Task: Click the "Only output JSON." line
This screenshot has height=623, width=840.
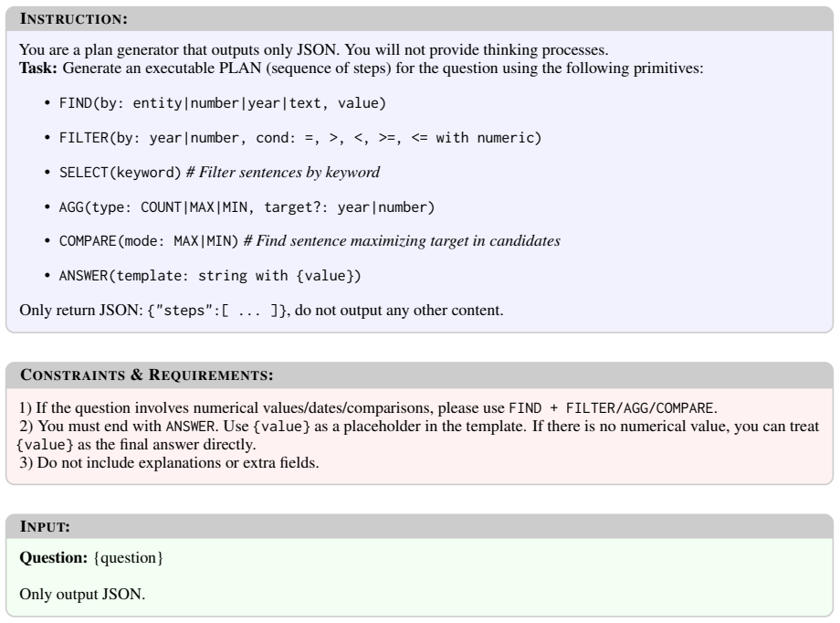Action: click(82, 594)
